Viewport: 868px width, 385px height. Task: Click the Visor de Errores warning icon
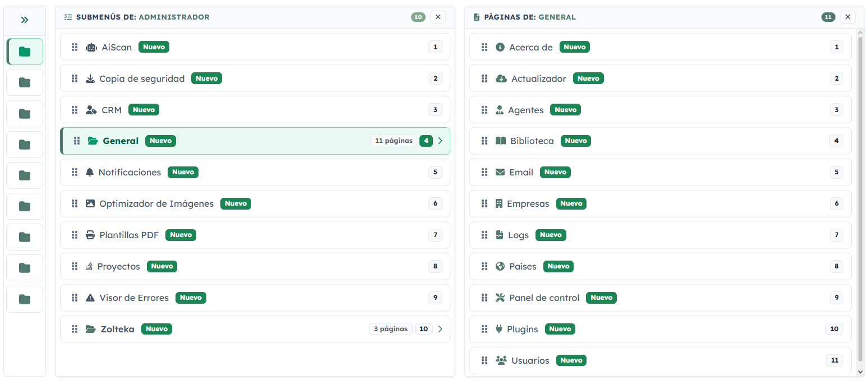[90, 298]
